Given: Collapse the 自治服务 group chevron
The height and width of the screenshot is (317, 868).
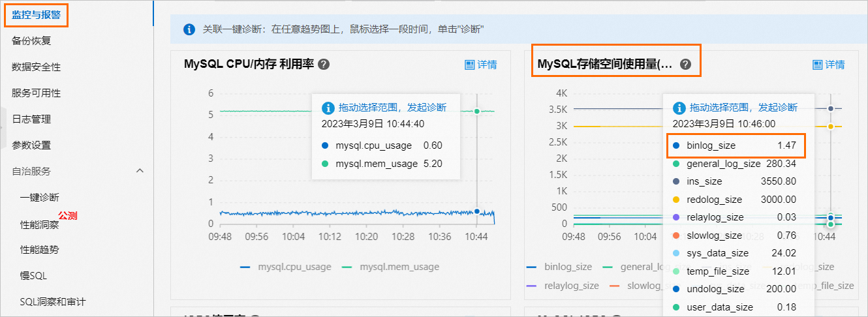Looking at the screenshot, I should tap(140, 171).
